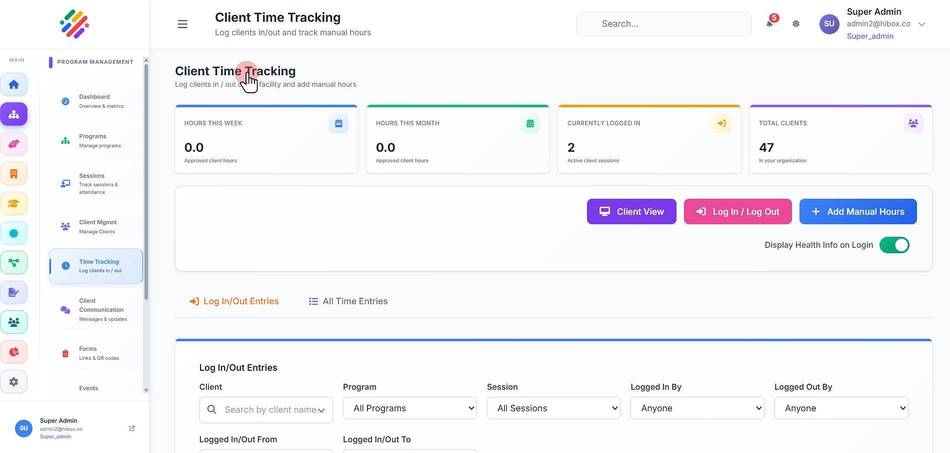The image size is (950, 453).
Task: Click the Currently Logged In sign-in icon
Action: pyautogui.click(x=722, y=124)
